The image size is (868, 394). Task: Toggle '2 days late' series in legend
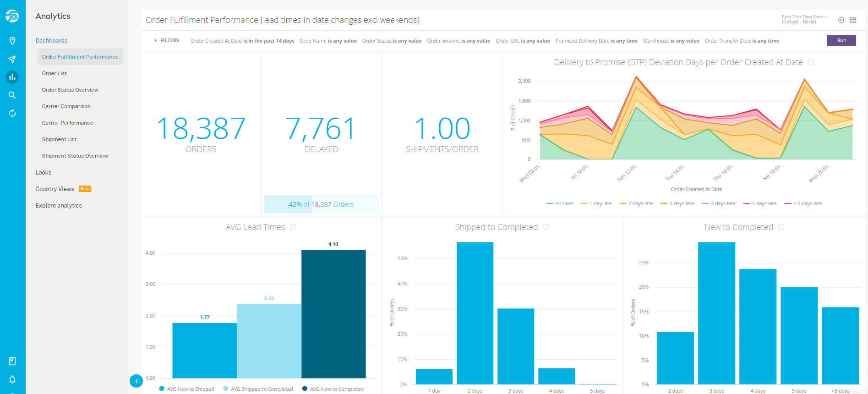click(x=636, y=203)
